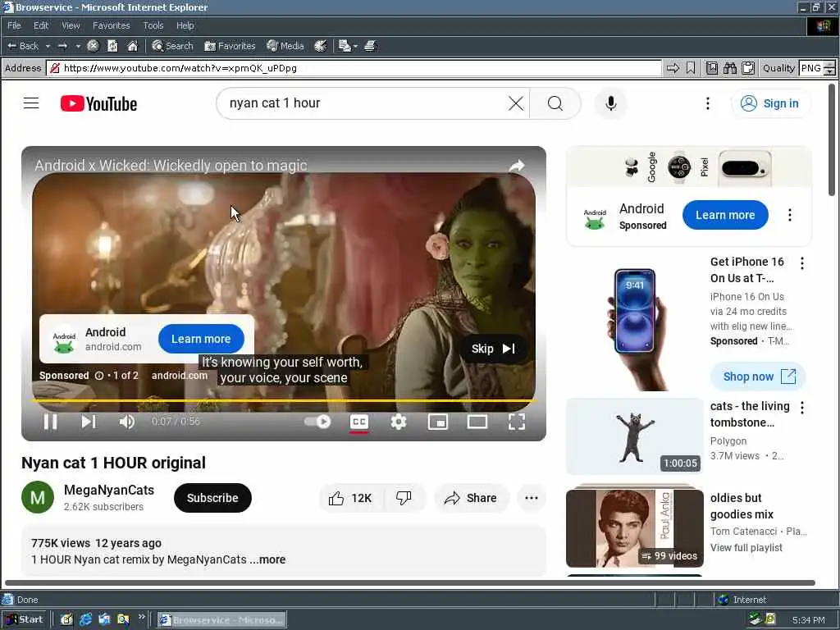Open YouTube settings three-dot menu near Sign in
840x630 pixels.
[x=708, y=103]
